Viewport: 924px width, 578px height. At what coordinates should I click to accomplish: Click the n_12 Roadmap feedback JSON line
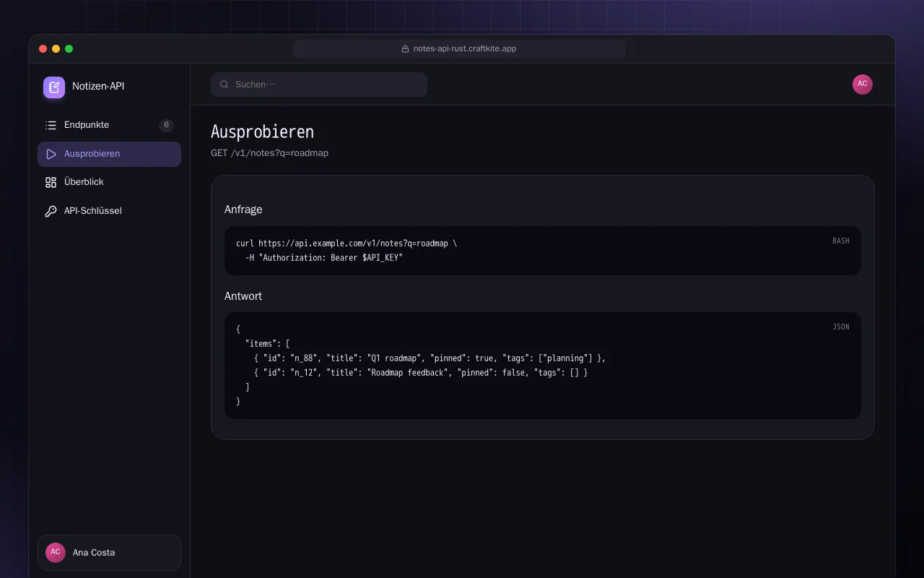[421, 373]
